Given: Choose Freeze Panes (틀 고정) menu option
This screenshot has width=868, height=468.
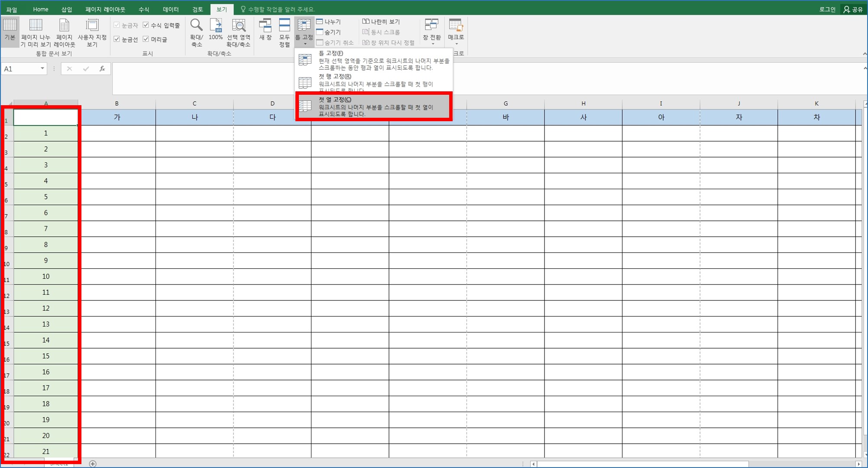Looking at the screenshot, I should pos(374,60).
